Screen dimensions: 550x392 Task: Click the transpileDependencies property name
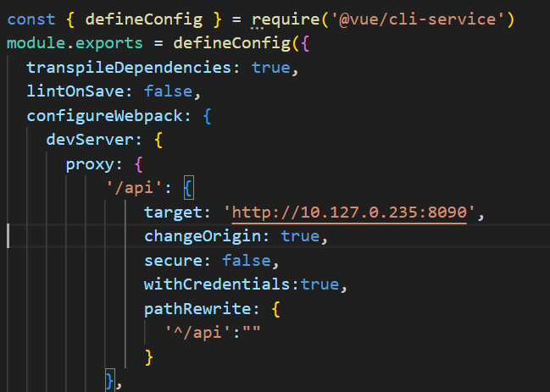coord(129,67)
